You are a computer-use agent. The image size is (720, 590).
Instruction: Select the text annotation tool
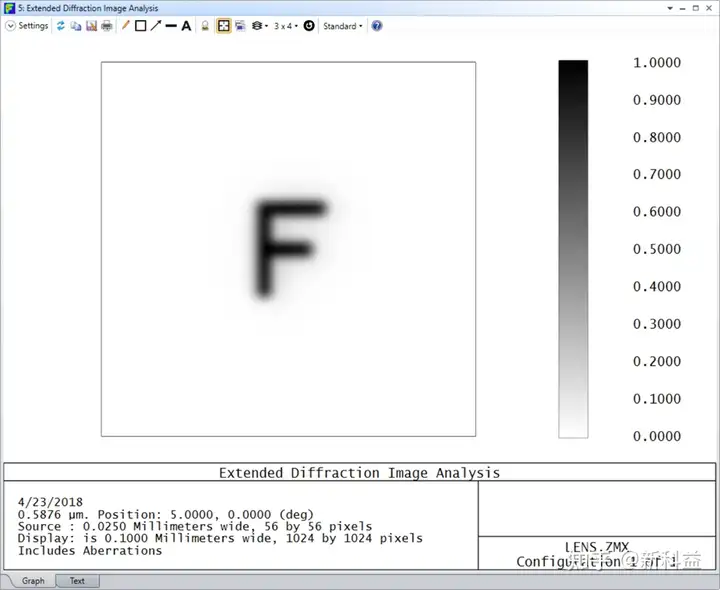tap(186, 26)
